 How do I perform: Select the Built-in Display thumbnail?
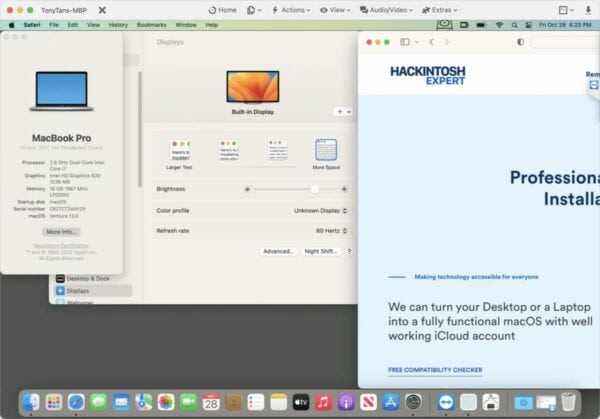coord(253,87)
